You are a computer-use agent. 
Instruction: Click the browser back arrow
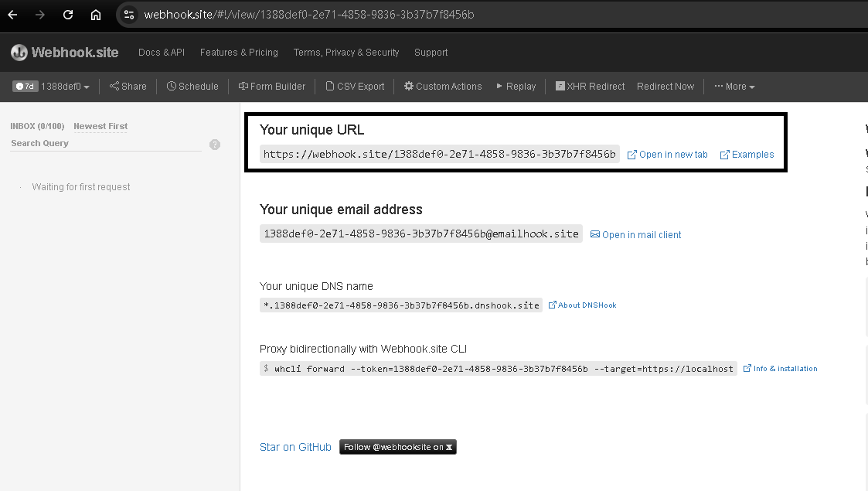tap(12, 15)
